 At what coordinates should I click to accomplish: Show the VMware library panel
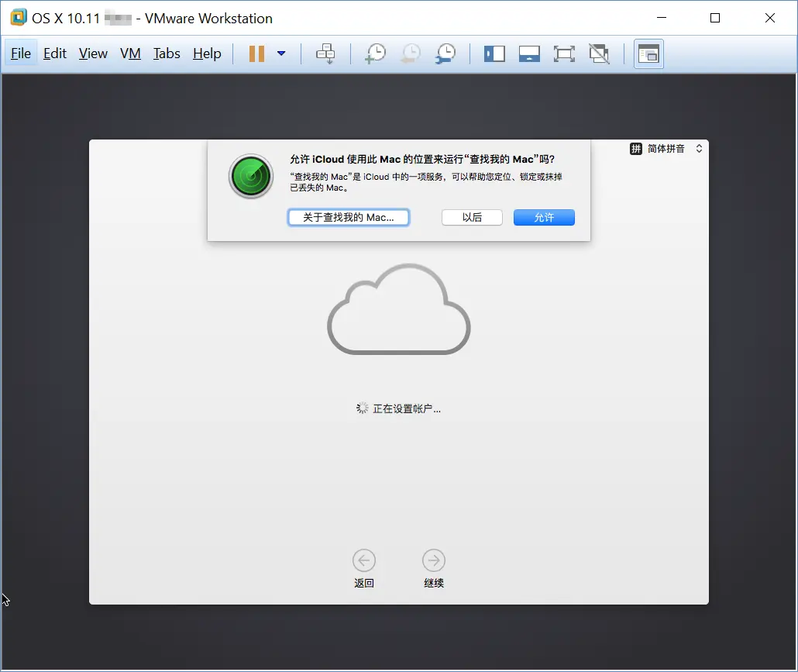(x=494, y=53)
